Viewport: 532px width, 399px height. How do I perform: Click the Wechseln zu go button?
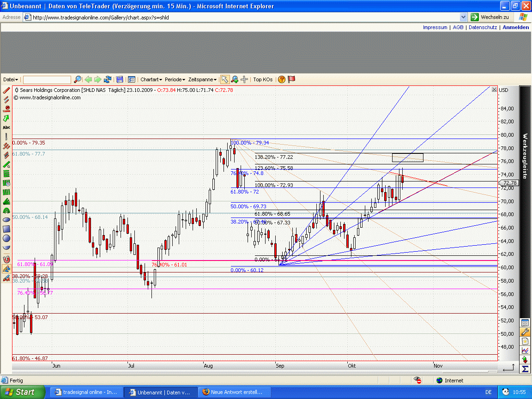[490, 17]
